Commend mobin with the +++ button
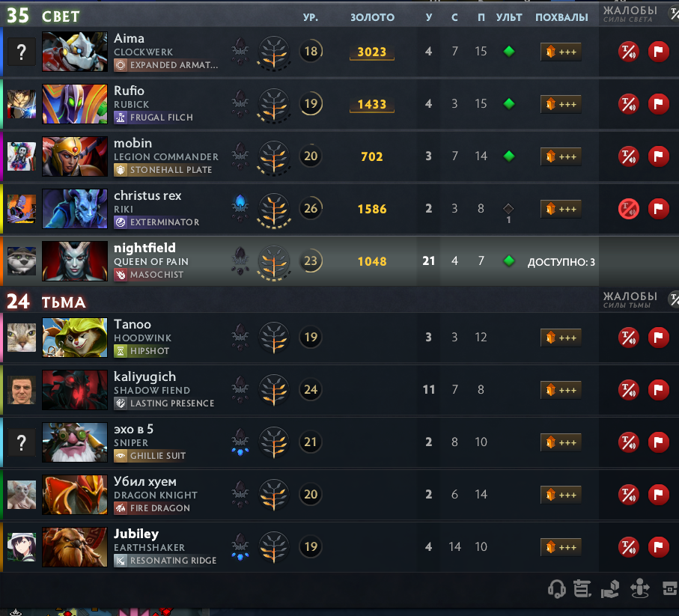The width and height of the screenshot is (679, 616). [x=561, y=156]
